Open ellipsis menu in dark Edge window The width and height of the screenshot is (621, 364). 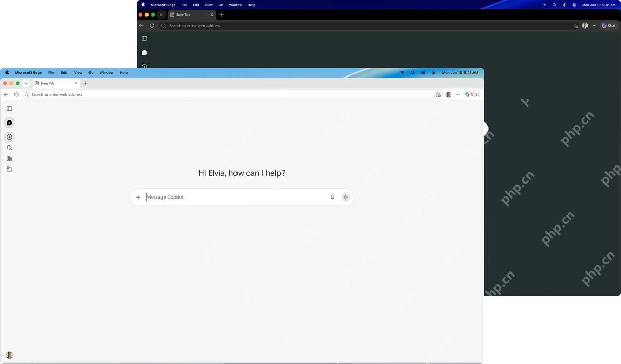594,25
